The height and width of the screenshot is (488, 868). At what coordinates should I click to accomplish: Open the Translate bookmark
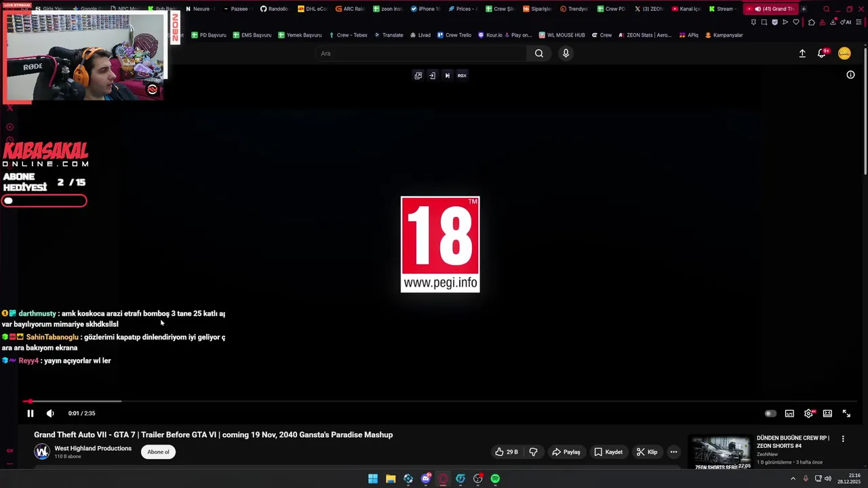point(389,35)
